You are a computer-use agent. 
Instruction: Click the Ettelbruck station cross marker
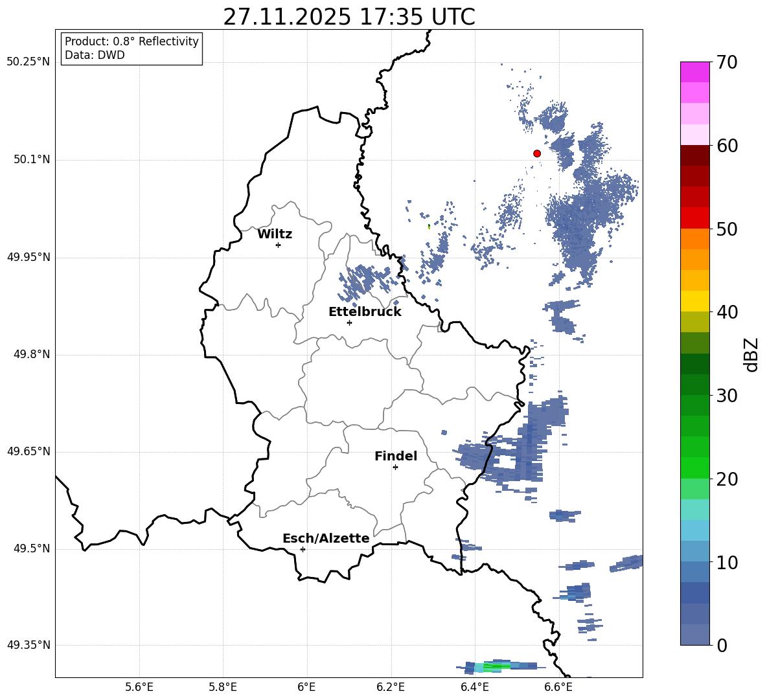(x=349, y=322)
